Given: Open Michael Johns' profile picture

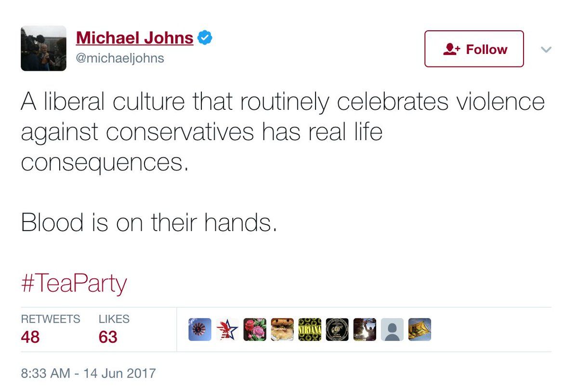Looking at the screenshot, I should [x=43, y=48].
